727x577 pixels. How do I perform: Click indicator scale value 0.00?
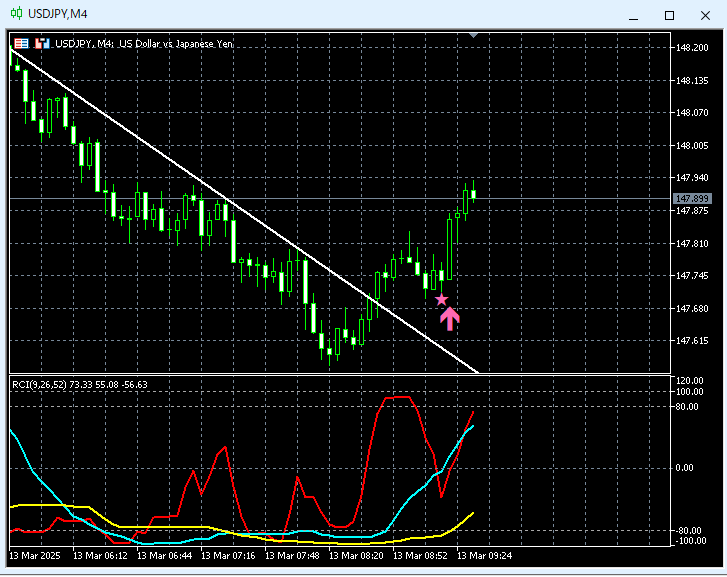coord(684,468)
